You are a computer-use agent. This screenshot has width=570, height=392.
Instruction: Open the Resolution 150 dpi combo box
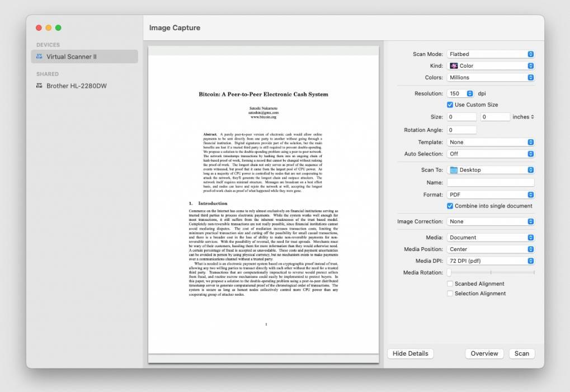(x=460, y=93)
